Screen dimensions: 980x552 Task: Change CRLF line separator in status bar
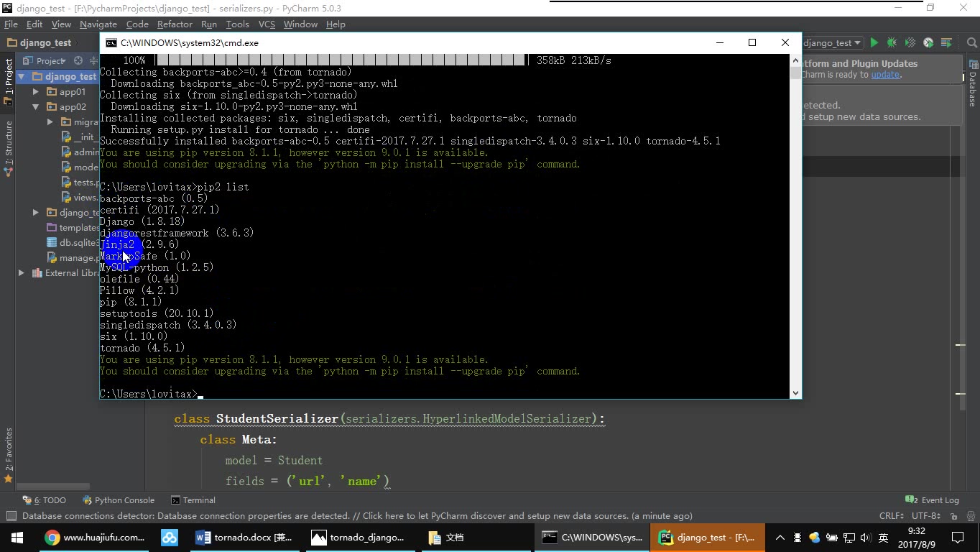[x=892, y=516]
